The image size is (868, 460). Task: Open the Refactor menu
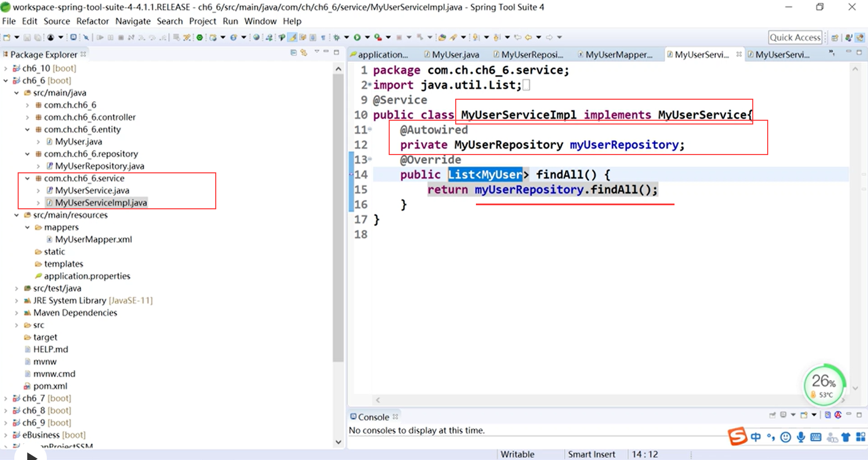[x=92, y=21]
